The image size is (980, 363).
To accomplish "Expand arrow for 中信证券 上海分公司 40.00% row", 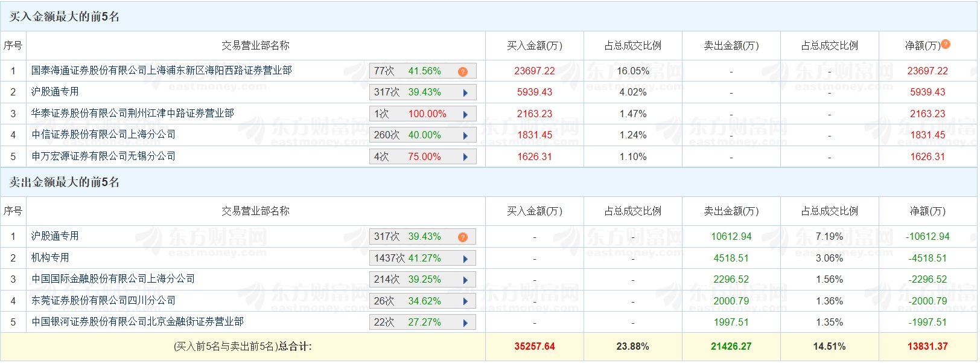I will (x=465, y=136).
